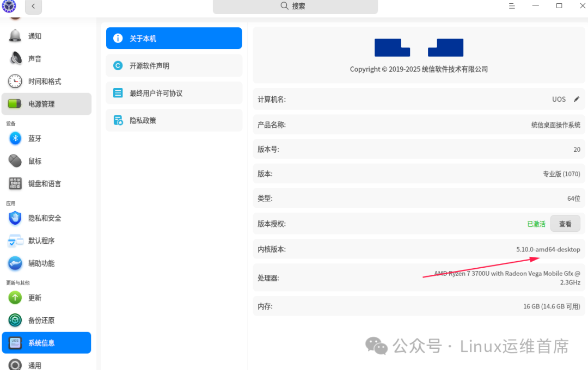Switch to the 开源软件声明 section
Viewport: 588px width, 370px height.
(x=174, y=65)
